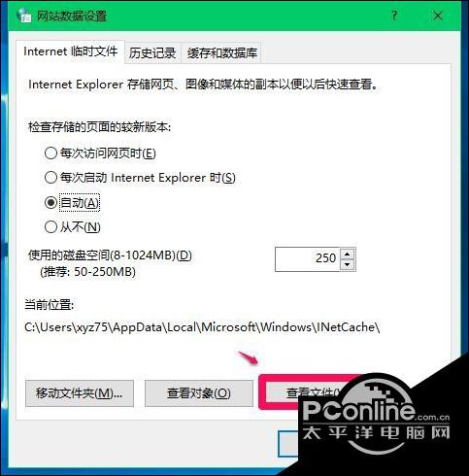Click the INetCache current location path text
Image resolution: width=469 pixels, height=476 pixels.
pos(202,327)
